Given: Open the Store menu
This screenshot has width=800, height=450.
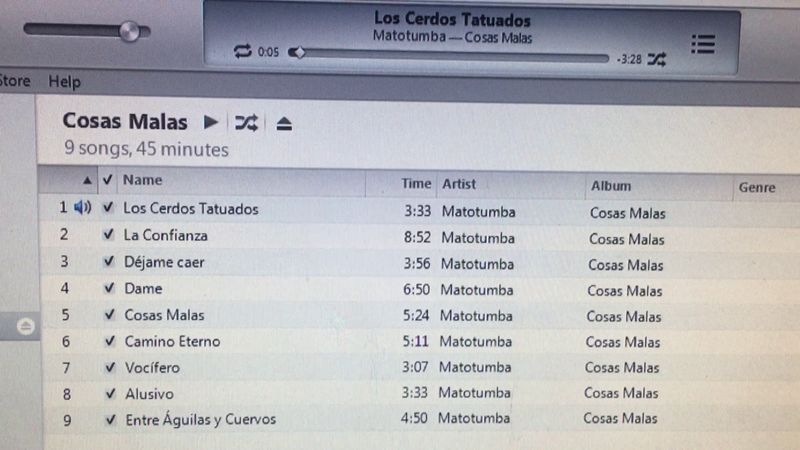Looking at the screenshot, I should click(15, 81).
